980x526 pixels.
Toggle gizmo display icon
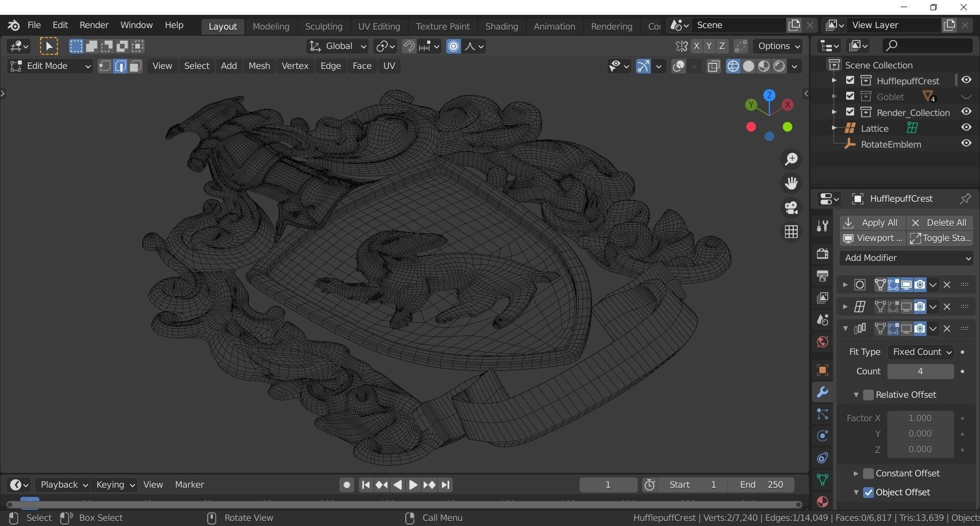643,66
